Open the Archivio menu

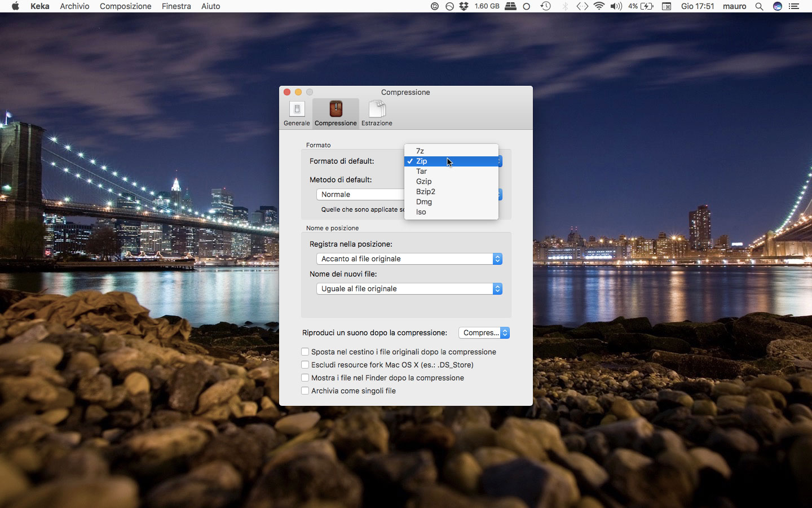[74, 6]
